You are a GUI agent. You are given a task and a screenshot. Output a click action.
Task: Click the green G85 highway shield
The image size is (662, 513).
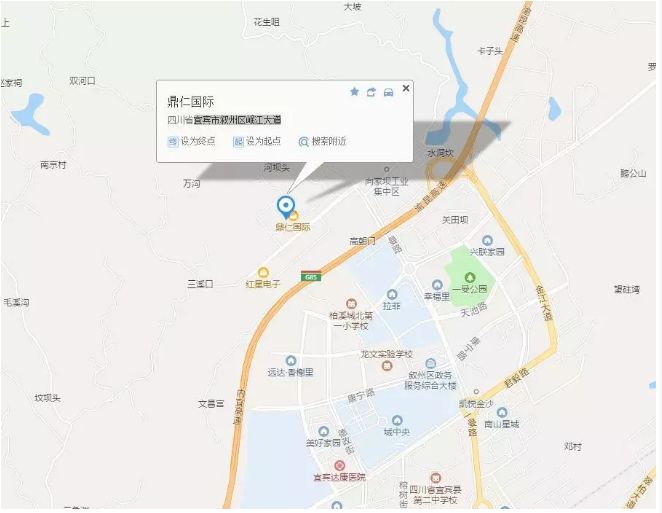pyautogui.click(x=311, y=276)
